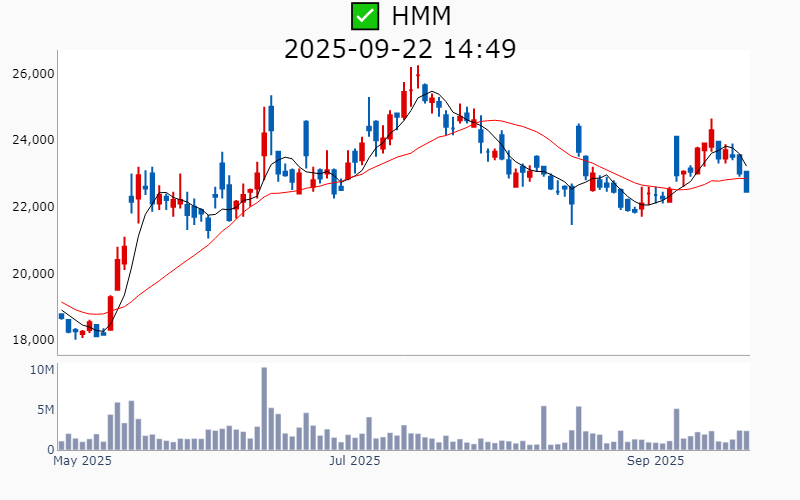Click the Sep 2025 date label
Viewport: 800px width, 500px height.
pos(655,461)
